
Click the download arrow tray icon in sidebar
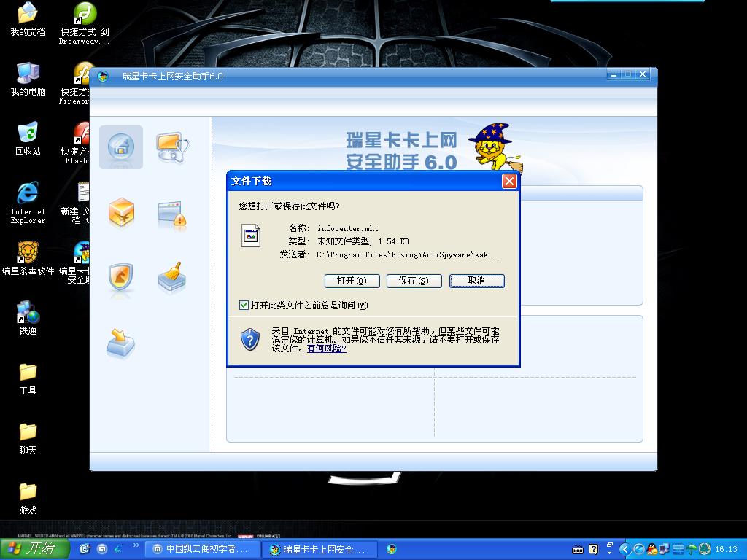click(120, 343)
